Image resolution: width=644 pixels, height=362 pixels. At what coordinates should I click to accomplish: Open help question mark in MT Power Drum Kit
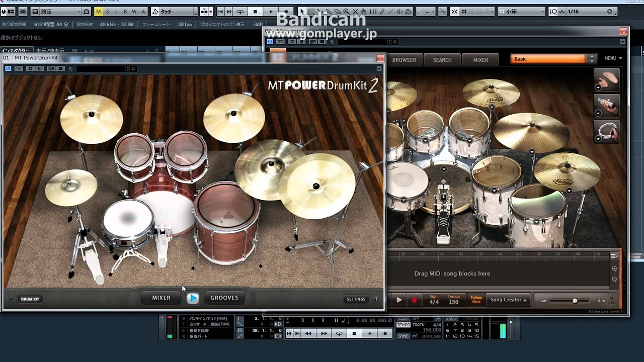[376, 299]
